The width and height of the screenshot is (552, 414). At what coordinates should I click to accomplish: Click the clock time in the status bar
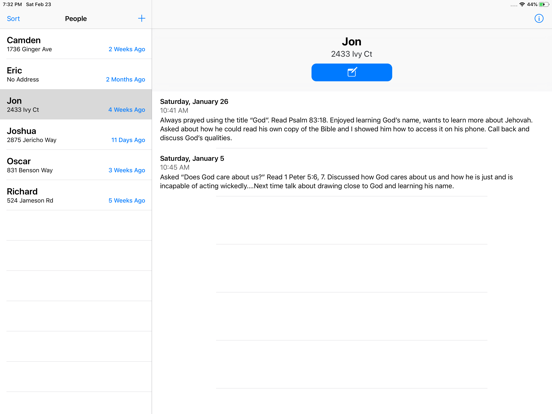pos(12,4)
